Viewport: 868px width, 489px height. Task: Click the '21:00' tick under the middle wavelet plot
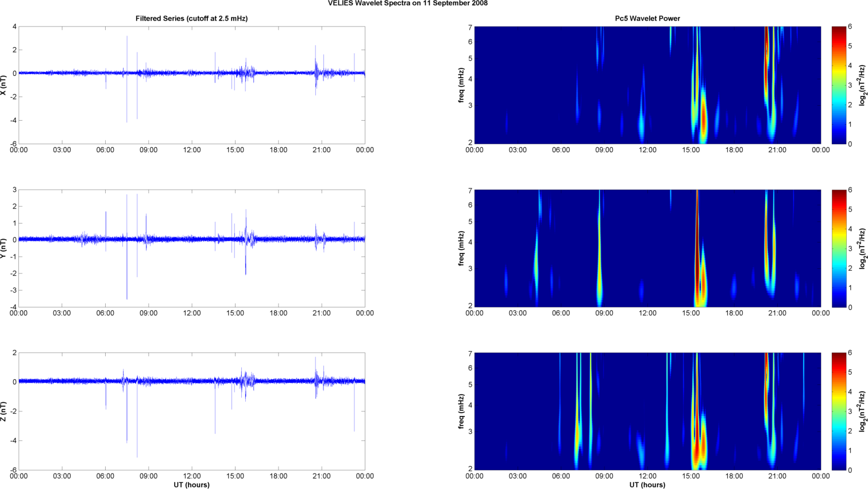click(x=778, y=313)
